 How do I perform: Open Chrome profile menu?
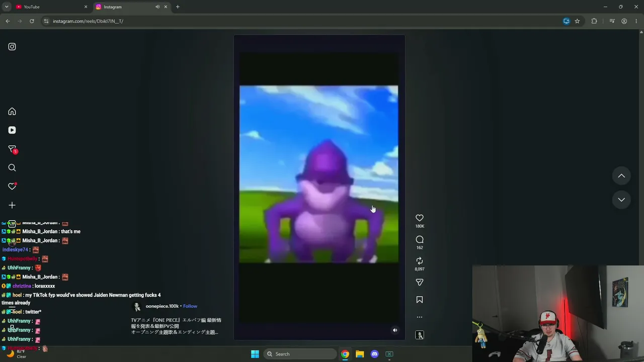coord(624,21)
